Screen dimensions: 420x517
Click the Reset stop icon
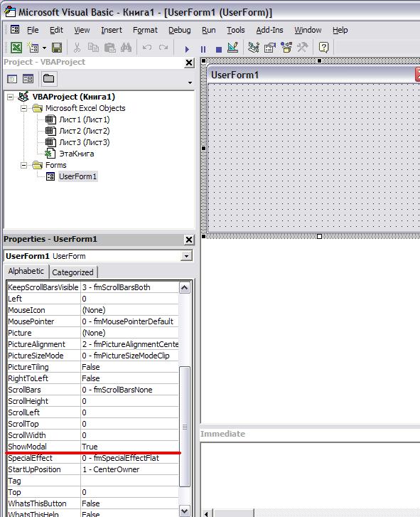218,50
